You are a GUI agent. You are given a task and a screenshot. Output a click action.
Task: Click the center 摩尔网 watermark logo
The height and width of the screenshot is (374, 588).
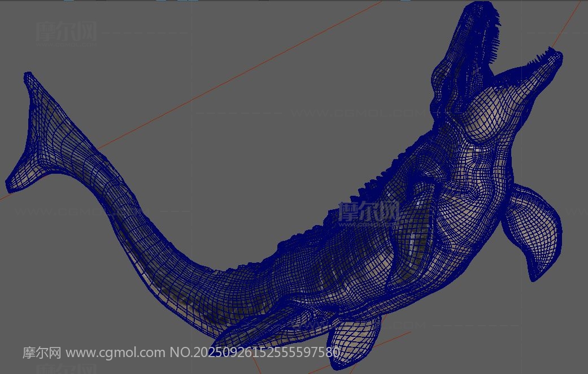[369, 213]
